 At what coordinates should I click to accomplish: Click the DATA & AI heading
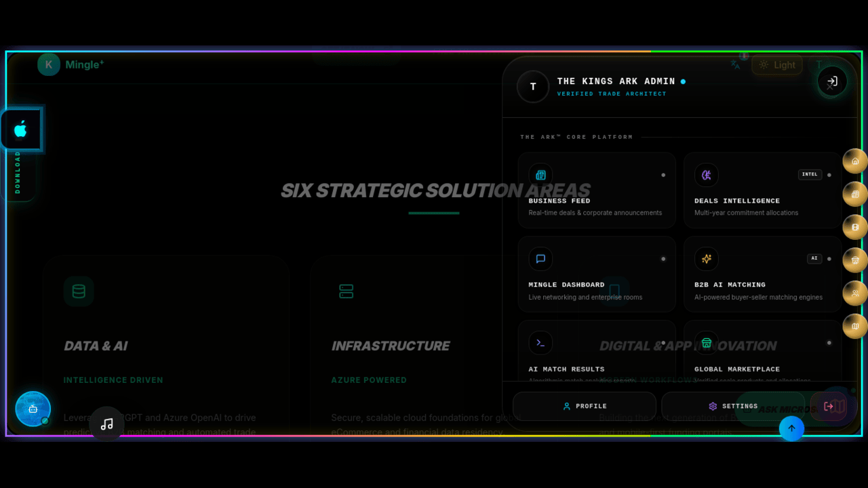pyautogui.click(x=96, y=346)
